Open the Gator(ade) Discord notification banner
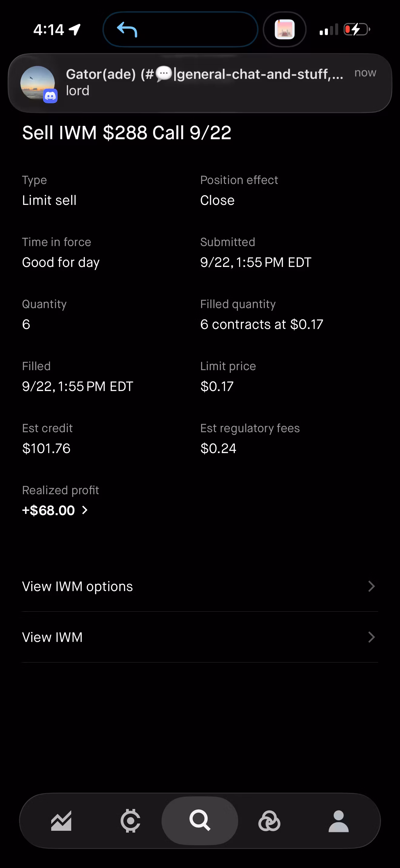This screenshot has width=400, height=868. tap(200, 83)
